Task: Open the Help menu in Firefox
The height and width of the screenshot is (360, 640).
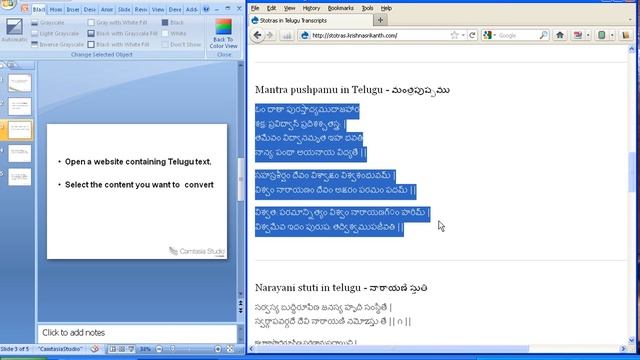Action: pyautogui.click(x=386, y=8)
